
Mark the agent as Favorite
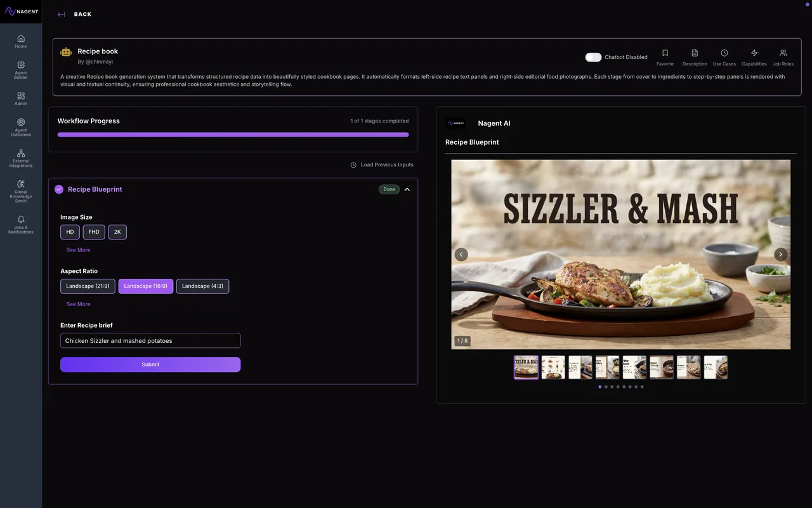[665, 57]
